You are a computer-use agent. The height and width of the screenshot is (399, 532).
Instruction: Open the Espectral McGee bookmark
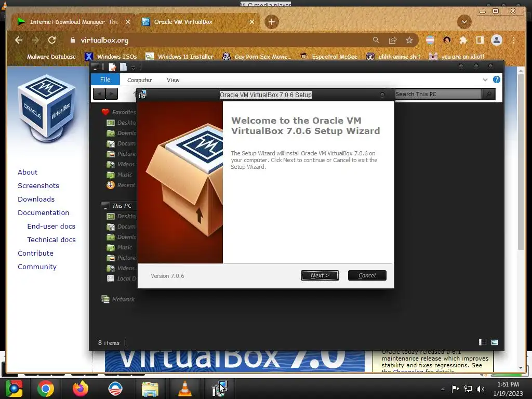(328, 57)
